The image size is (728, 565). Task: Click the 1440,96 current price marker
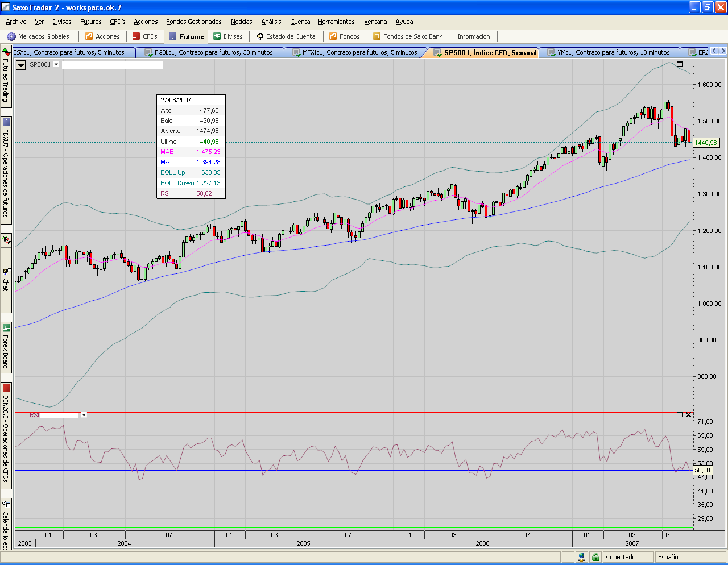706,143
